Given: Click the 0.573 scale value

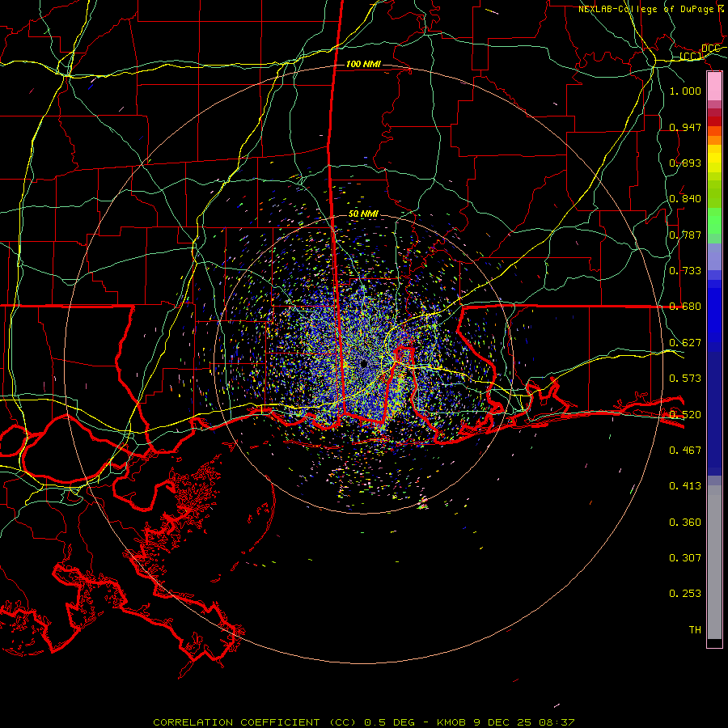Looking at the screenshot, I should click(685, 379).
